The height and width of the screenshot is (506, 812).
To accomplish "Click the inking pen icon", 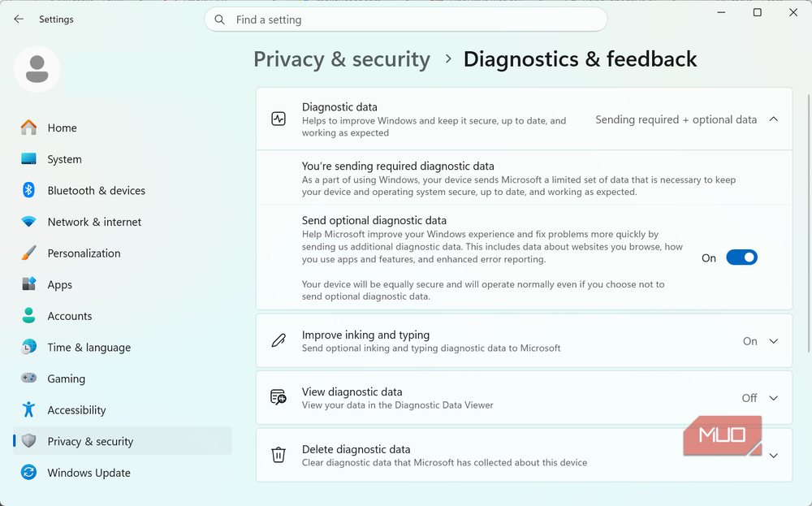I will click(x=279, y=341).
